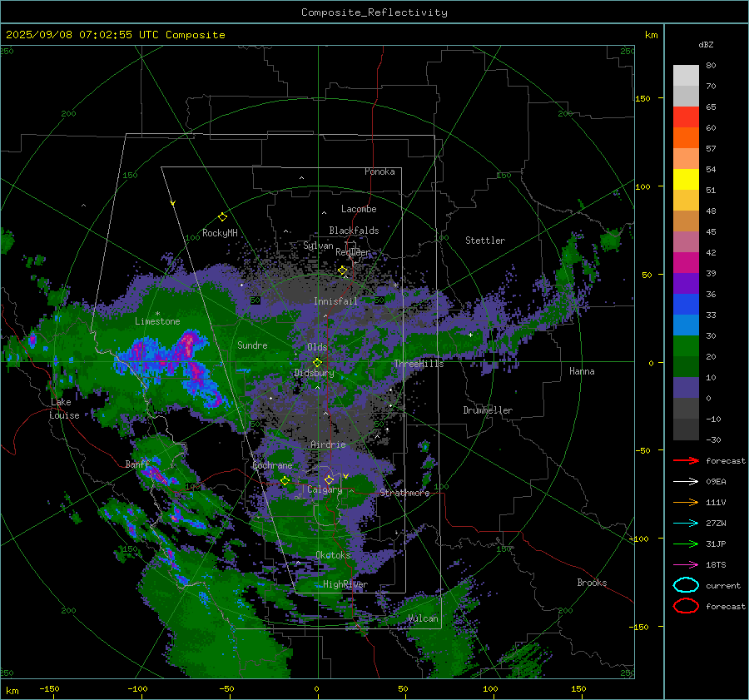This screenshot has height=700, width=749.
Task: Click the cyan current ellipse icon
Action: (686, 585)
